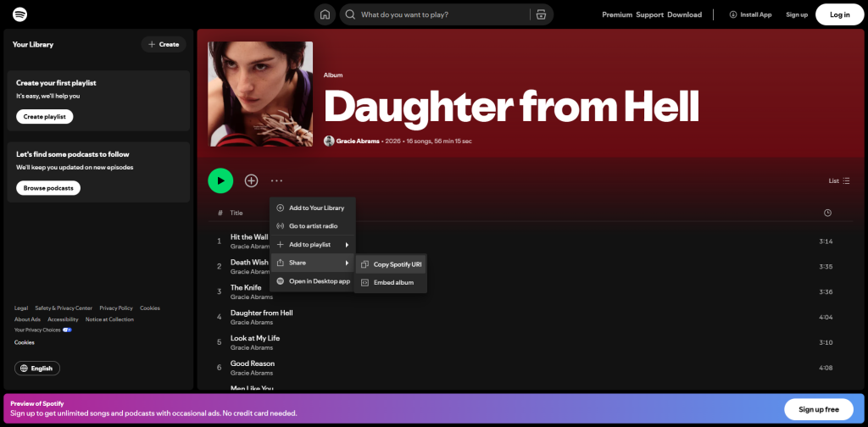Viewport: 868px width, 427px height.
Task: Click Install App text
Action: 755,14
